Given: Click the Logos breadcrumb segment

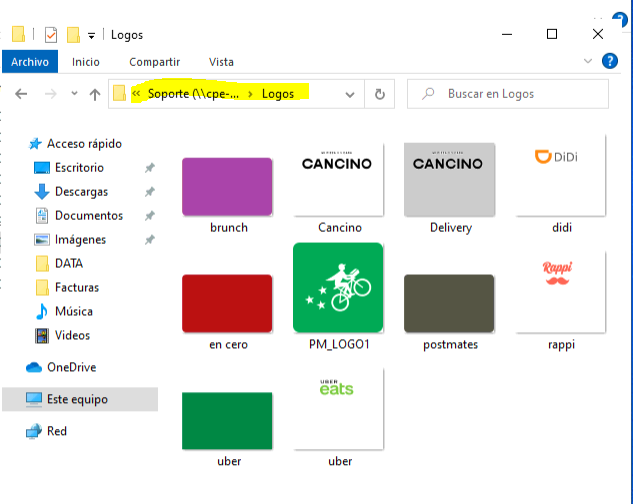Looking at the screenshot, I should coord(278,94).
